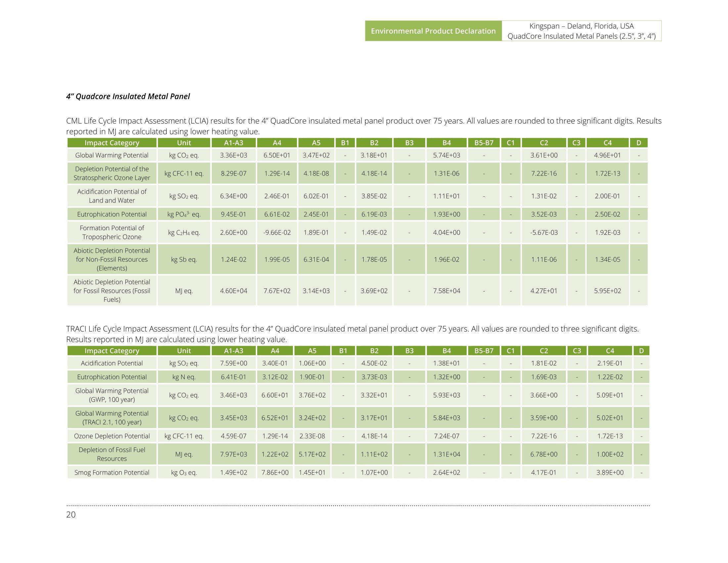Select 'Kingspan – Deland, Florida, USA' header text
Viewport: 728px width, 563px height.
pyautogui.click(x=582, y=26)
